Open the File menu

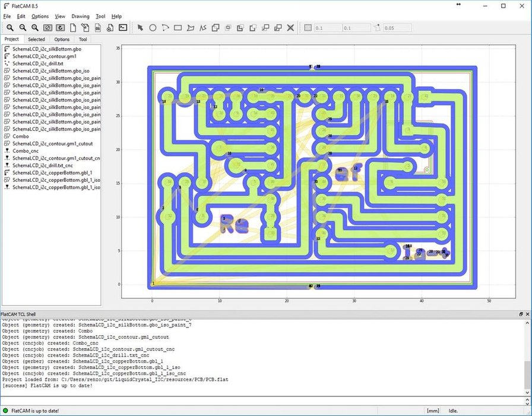click(7, 16)
